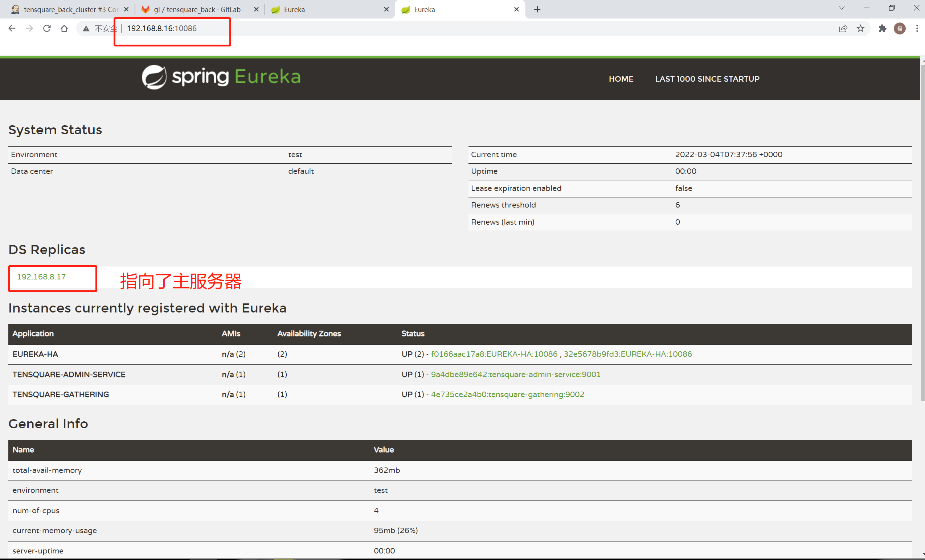Close the active Eureka tab

[x=516, y=9]
